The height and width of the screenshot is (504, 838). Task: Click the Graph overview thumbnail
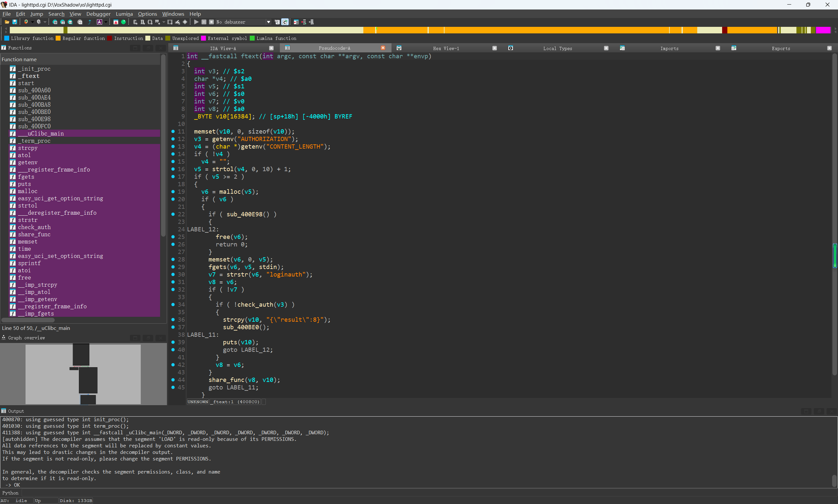(83, 374)
